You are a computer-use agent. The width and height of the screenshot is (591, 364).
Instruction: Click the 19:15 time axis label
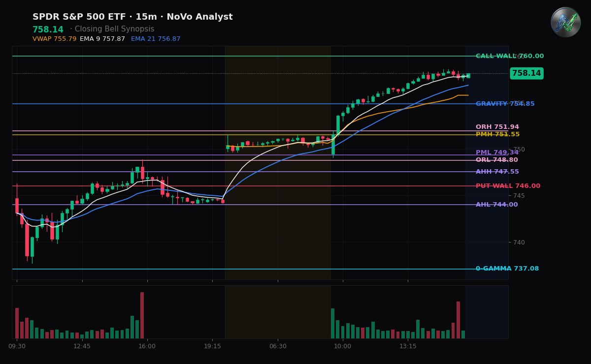(x=212, y=346)
